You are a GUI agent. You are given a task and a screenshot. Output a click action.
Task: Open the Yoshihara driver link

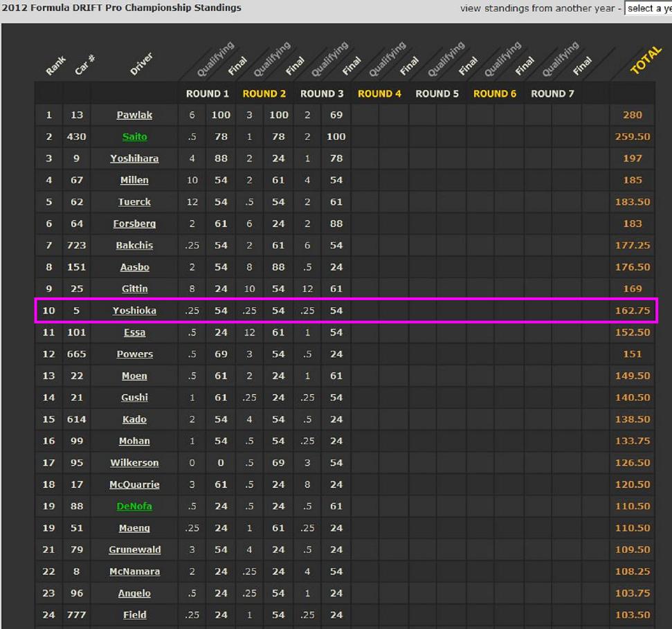134,158
